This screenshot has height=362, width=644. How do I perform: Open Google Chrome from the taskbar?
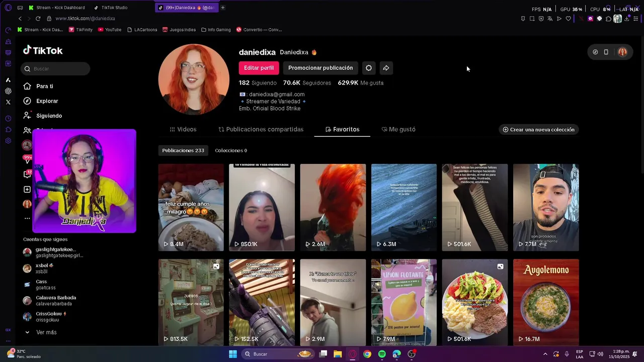click(x=367, y=354)
